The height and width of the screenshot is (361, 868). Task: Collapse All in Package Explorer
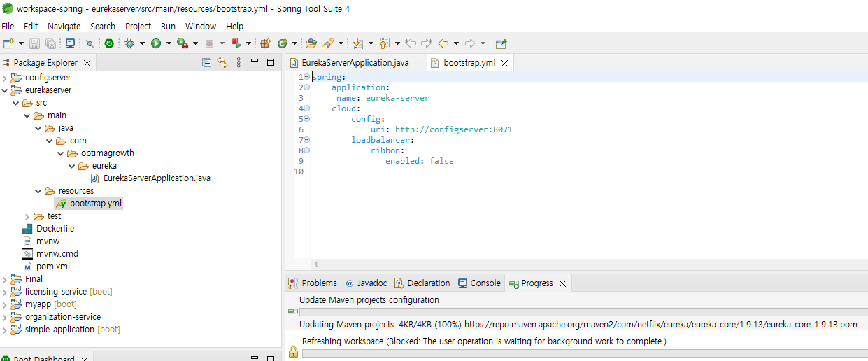206,63
